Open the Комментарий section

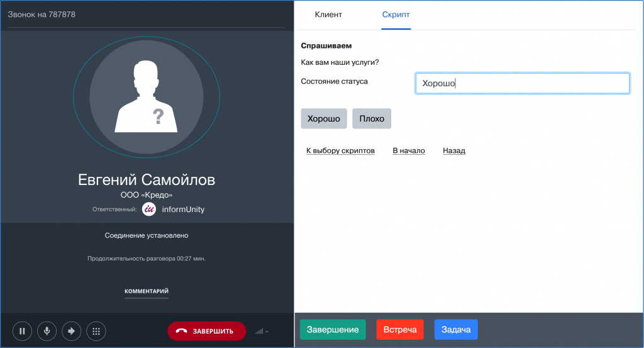coord(147,291)
